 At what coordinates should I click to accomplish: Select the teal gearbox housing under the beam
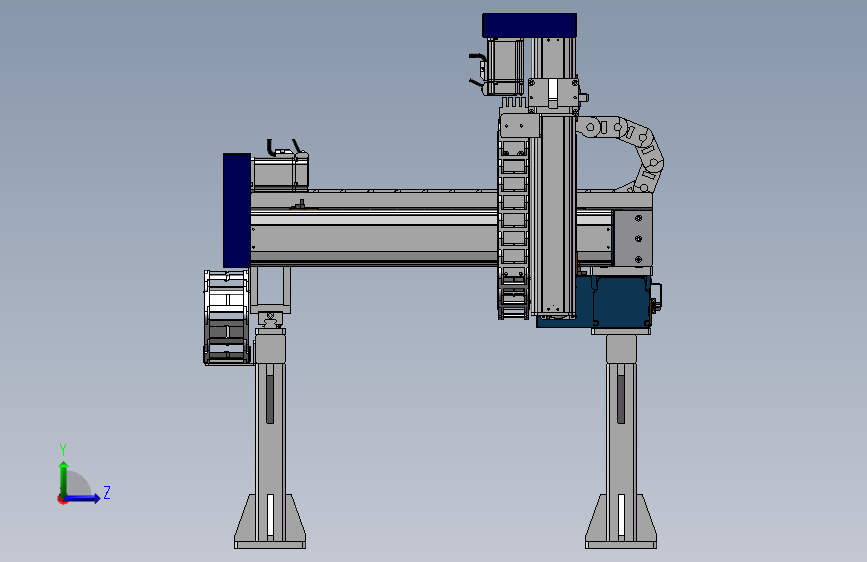click(594, 302)
